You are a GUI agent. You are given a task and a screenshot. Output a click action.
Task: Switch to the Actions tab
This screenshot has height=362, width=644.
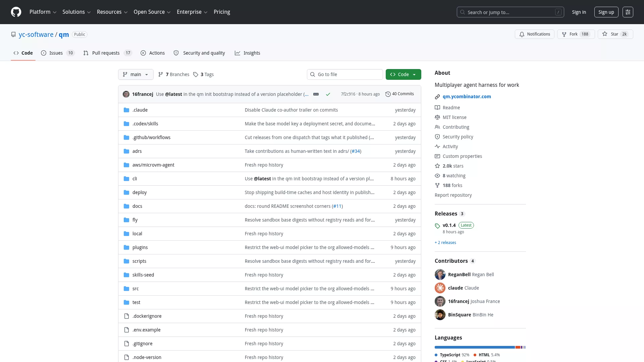pyautogui.click(x=153, y=53)
